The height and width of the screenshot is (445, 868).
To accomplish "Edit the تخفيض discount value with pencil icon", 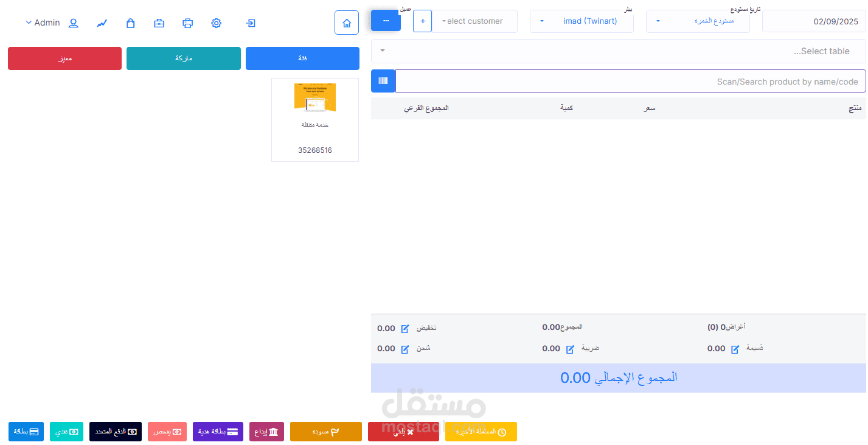I will (405, 328).
